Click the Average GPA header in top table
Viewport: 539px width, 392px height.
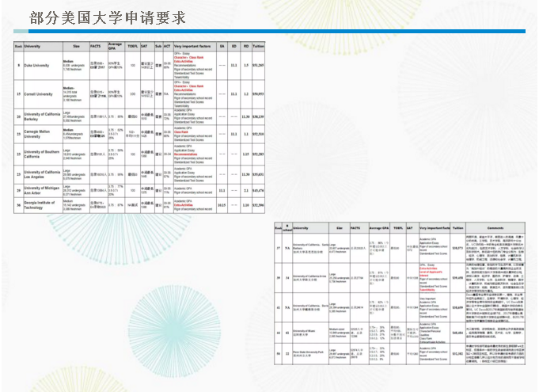point(115,46)
